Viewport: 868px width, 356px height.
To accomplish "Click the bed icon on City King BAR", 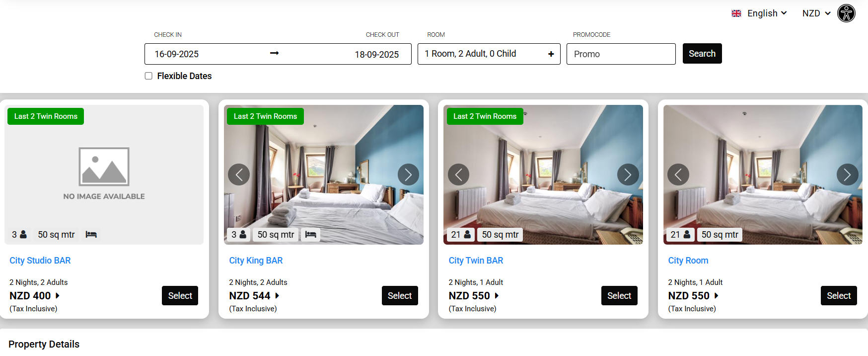I will tap(310, 234).
